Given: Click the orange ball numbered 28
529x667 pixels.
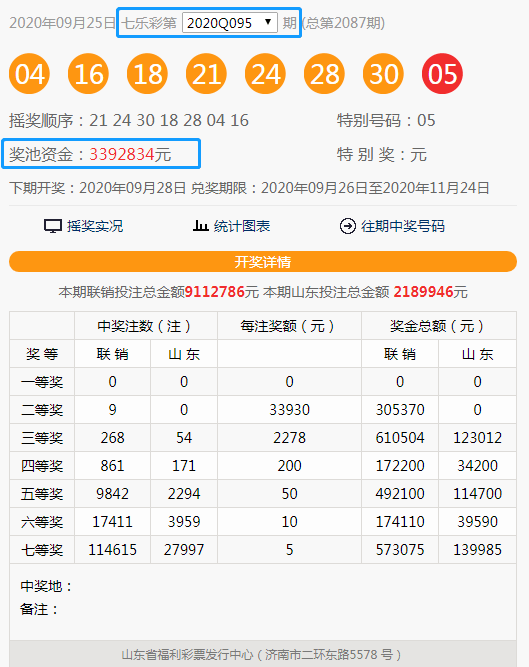Looking at the screenshot, I should pyautogui.click(x=324, y=74).
